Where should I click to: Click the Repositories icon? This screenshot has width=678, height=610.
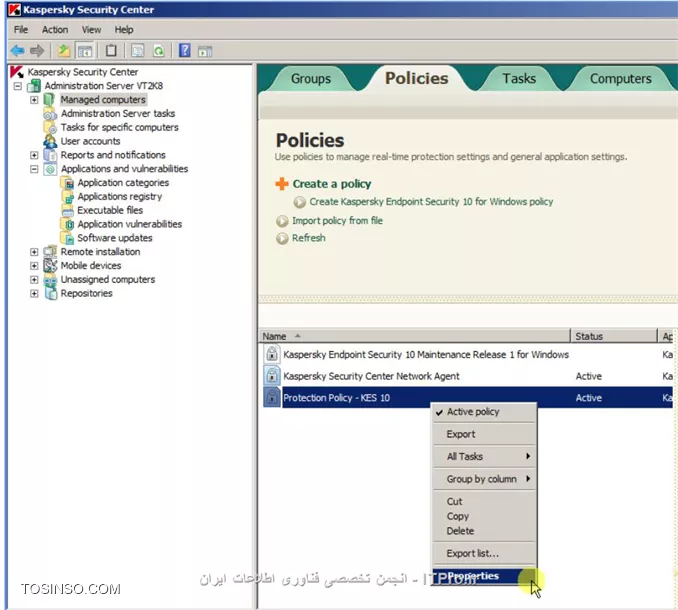(x=51, y=294)
